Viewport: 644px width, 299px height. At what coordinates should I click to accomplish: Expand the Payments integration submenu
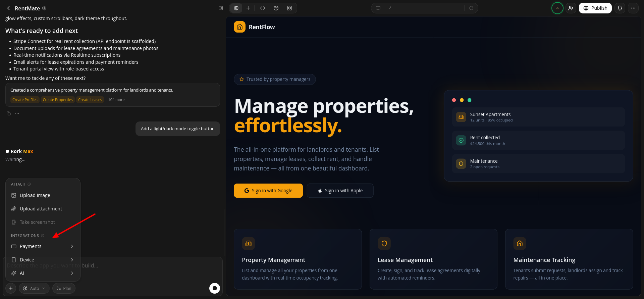click(x=43, y=246)
